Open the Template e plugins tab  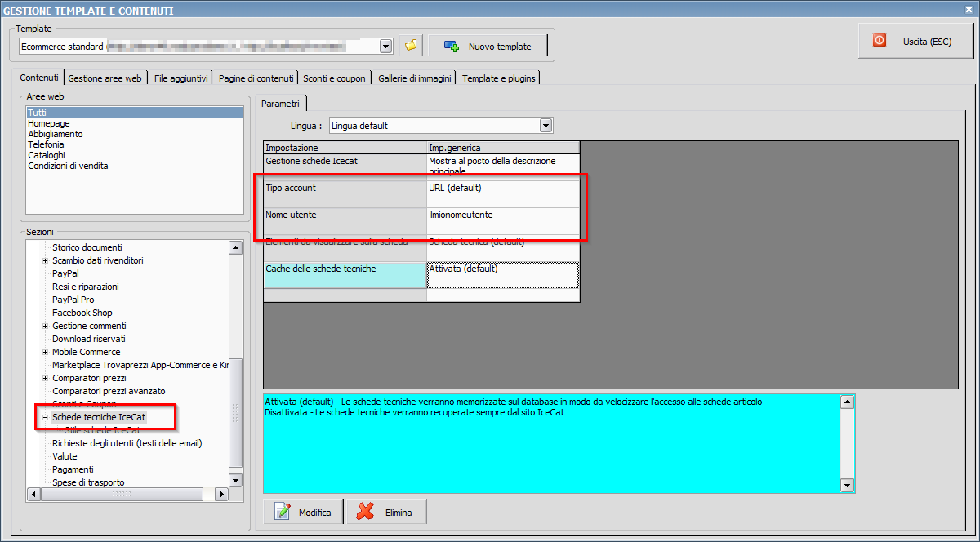[x=499, y=78]
